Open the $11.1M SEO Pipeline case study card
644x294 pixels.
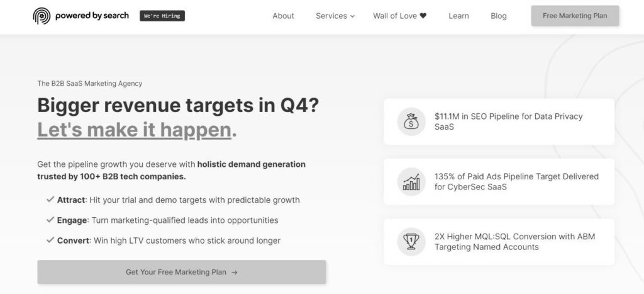[499, 122]
